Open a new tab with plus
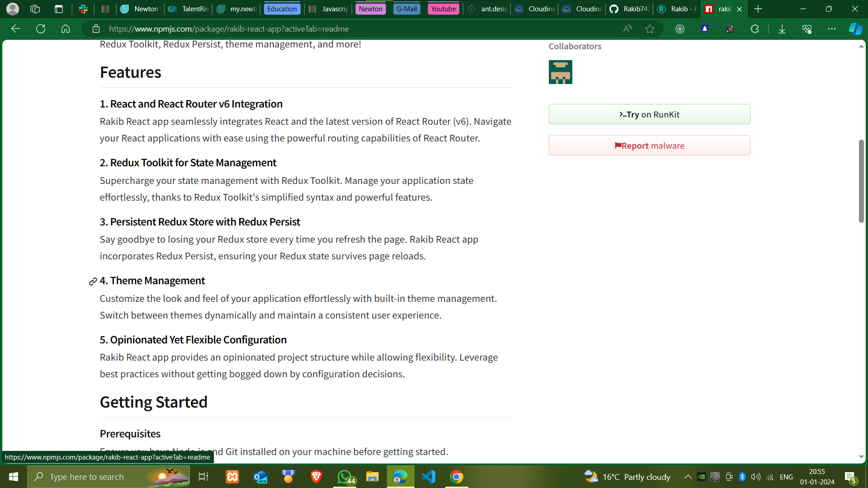The height and width of the screenshot is (488, 868). (758, 9)
